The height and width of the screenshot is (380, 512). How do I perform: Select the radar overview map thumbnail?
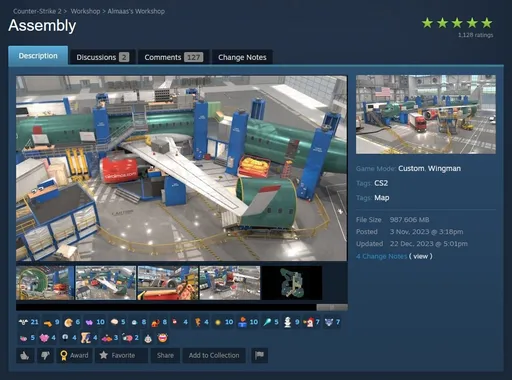click(292, 283)
